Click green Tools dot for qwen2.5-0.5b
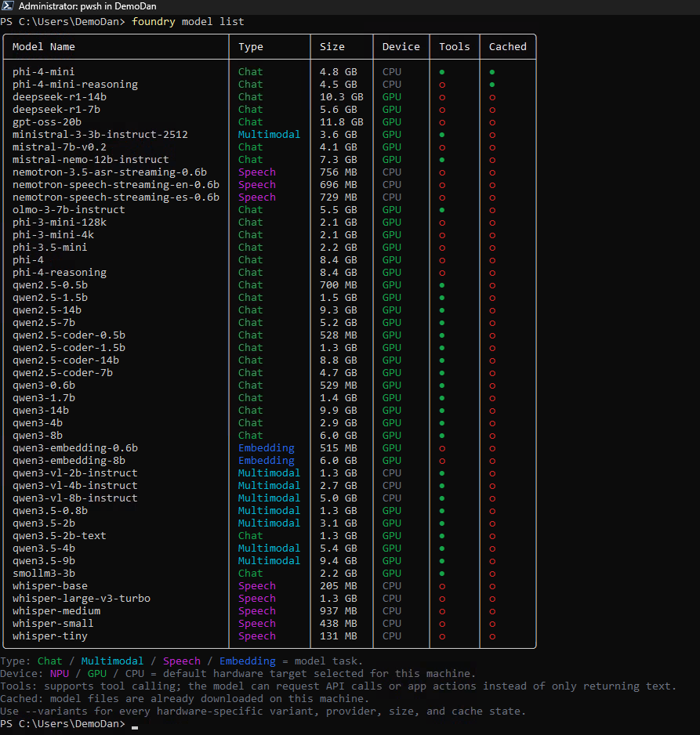 pos(441,285)
